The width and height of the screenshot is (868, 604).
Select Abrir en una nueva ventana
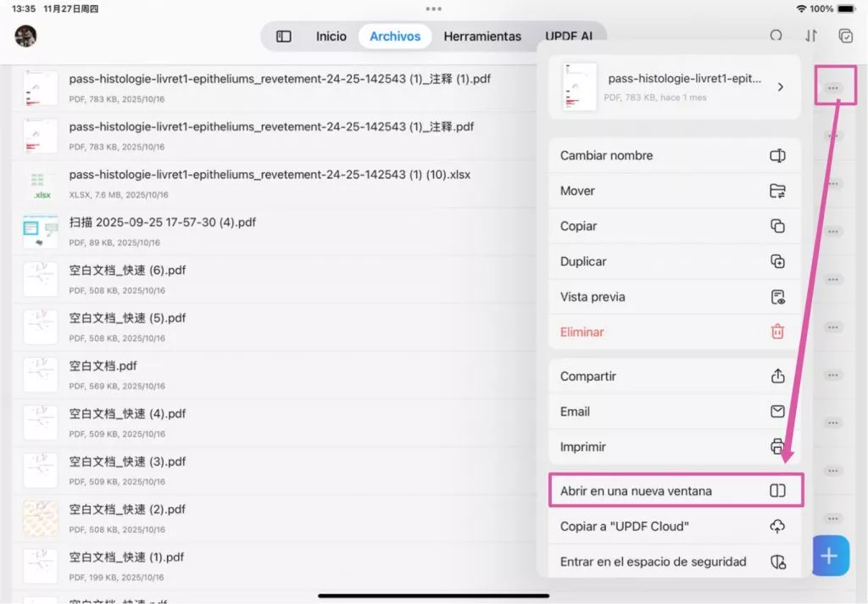point(676,490)
